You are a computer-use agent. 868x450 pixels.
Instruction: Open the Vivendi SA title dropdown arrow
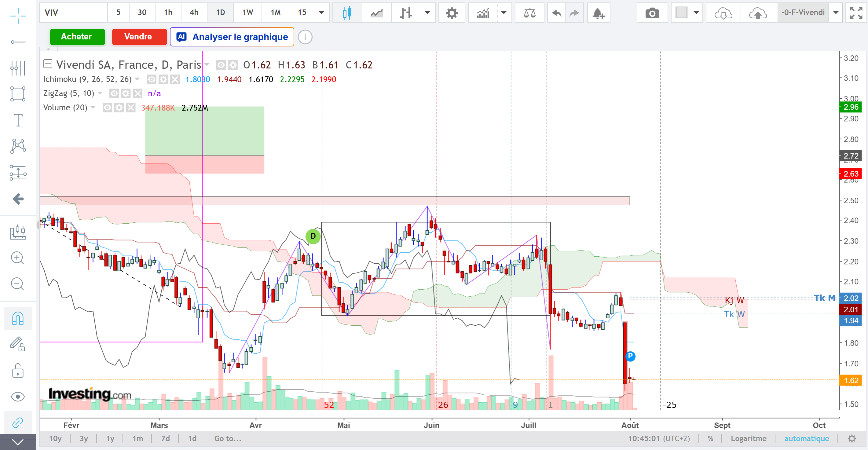207,65
